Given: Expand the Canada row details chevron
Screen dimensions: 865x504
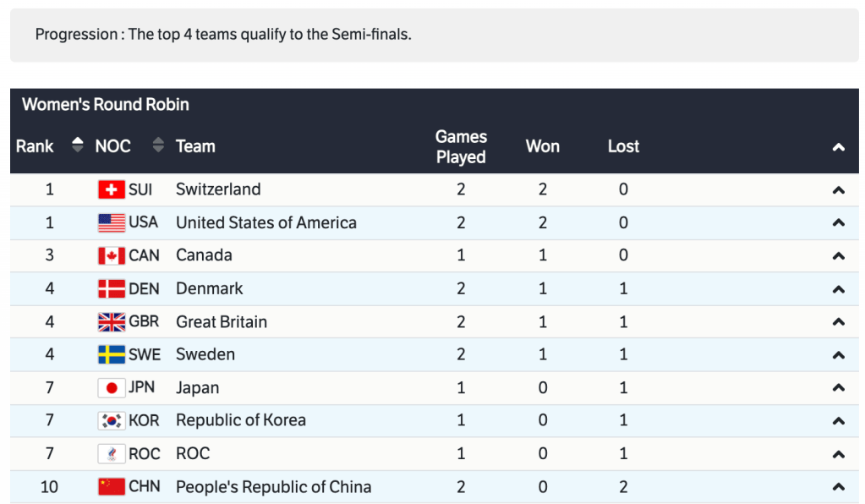Looking at the screenshot, I should [838, 256].
